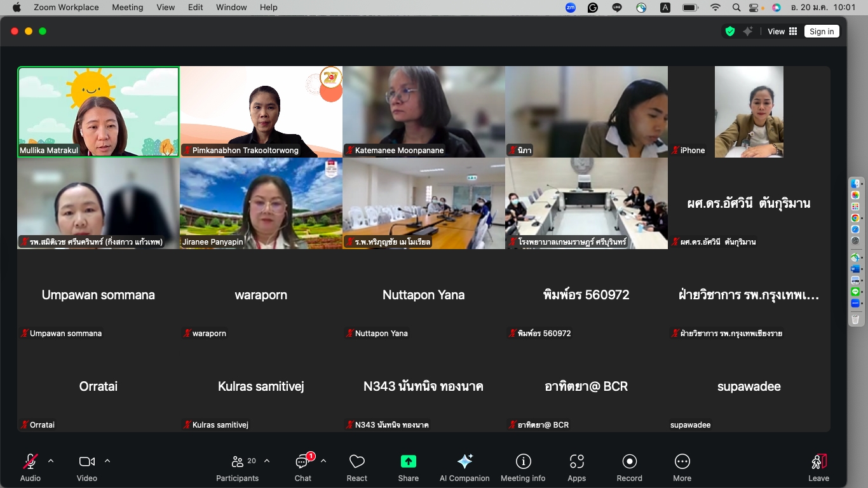
Task: Select Mullika Matrakul's video tile
Action: coord(98,111)
